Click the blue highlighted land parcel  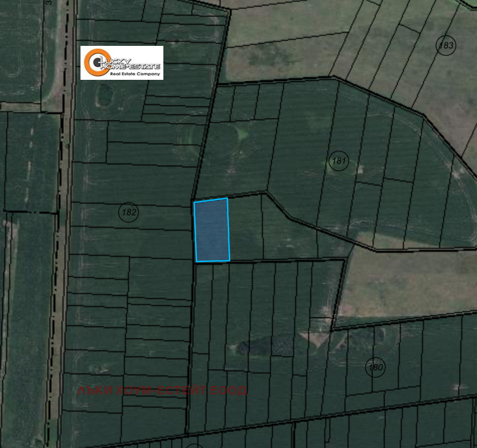coord(212,231)
